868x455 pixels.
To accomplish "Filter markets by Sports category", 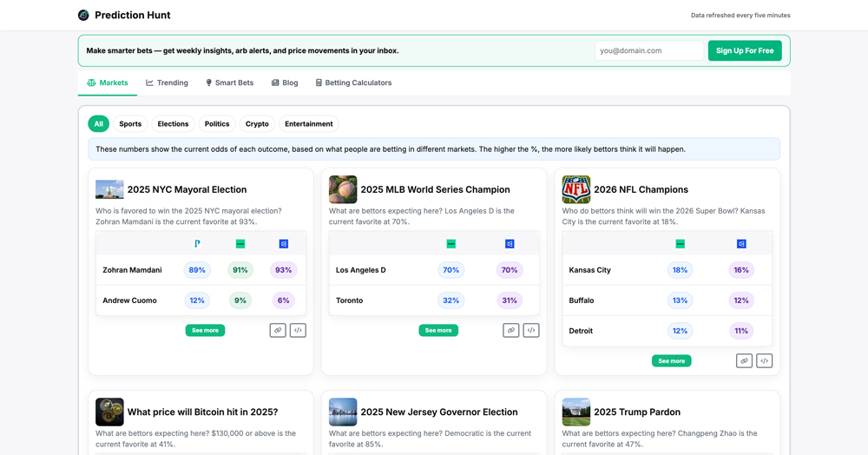I will tap(130, 124).
